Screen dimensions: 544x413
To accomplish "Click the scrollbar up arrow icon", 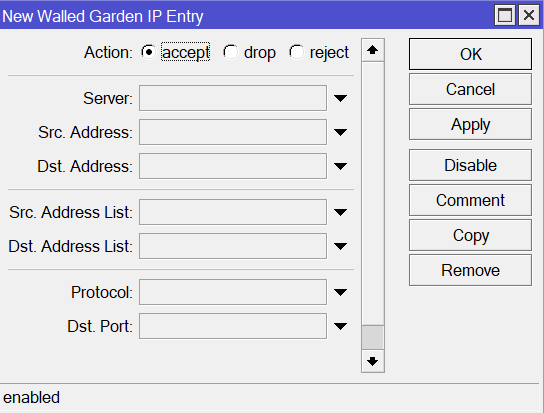I will tap(373, 50).
